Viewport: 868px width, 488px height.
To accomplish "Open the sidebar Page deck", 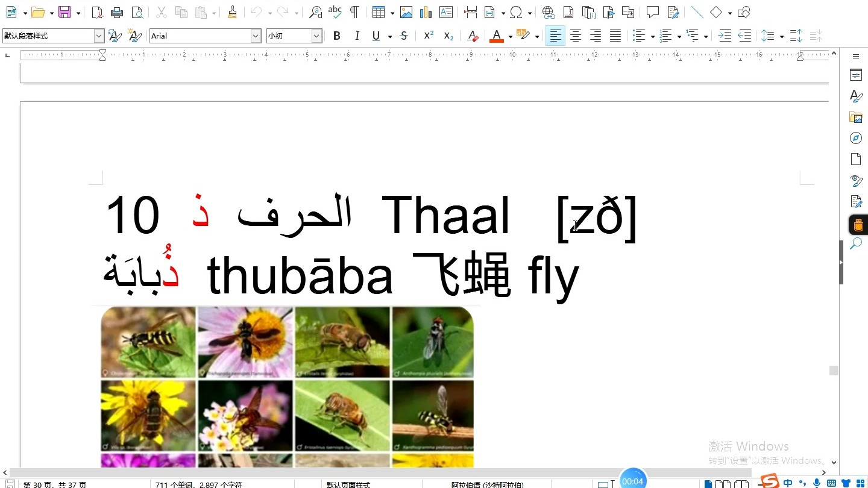I will pos(856,159).
